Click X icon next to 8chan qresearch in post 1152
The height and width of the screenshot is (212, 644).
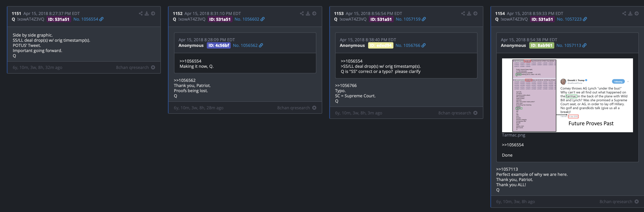click(x=314, y=108)
